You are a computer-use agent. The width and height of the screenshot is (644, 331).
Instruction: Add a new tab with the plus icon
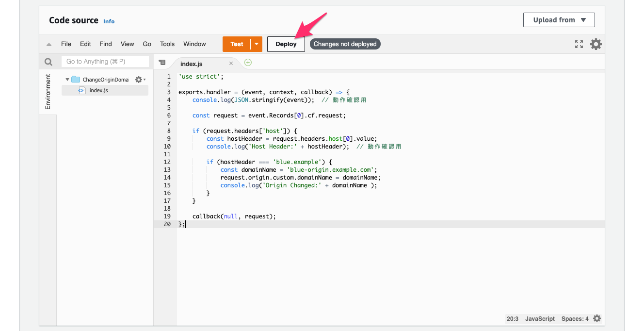[x=248, y=63]
